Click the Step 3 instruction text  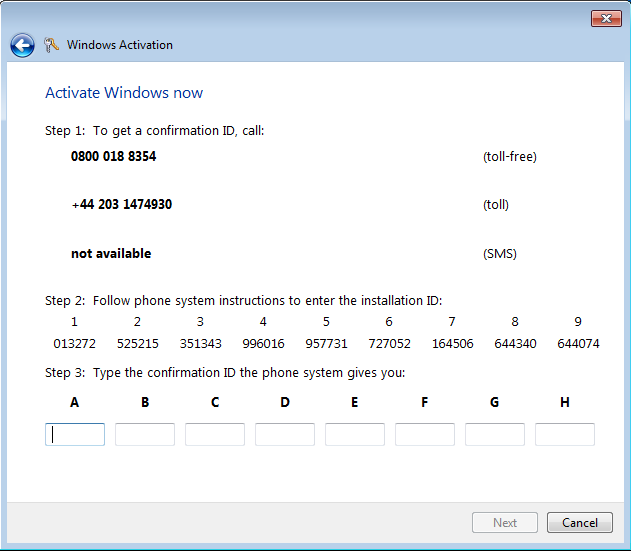[x=225, y=373]
